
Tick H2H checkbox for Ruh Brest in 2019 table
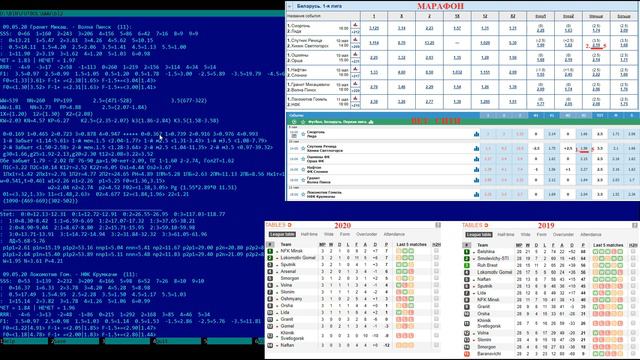point(633,265)
